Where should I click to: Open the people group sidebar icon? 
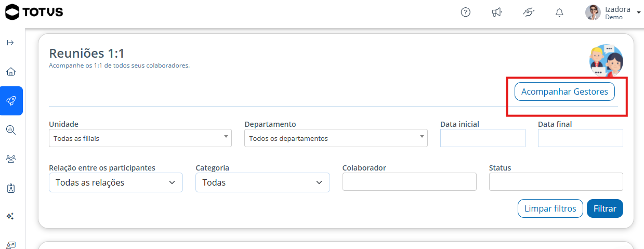click(11, 159)
